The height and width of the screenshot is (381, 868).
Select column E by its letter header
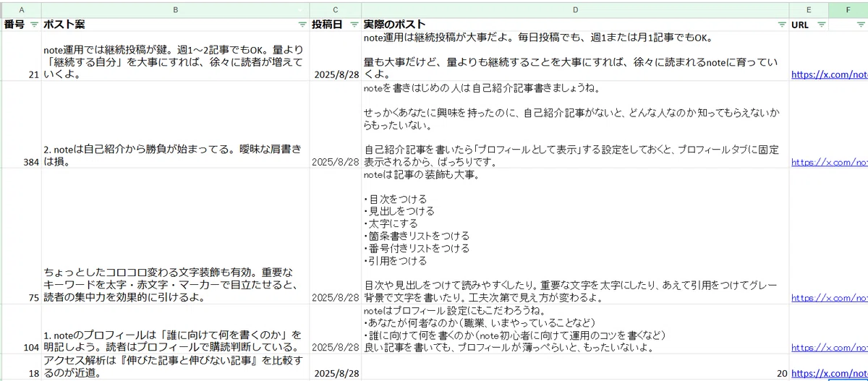(x=809, y=9)
